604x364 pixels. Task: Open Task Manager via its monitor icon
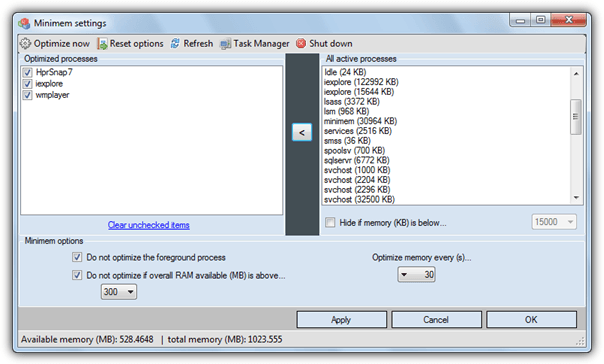point(225,44)
